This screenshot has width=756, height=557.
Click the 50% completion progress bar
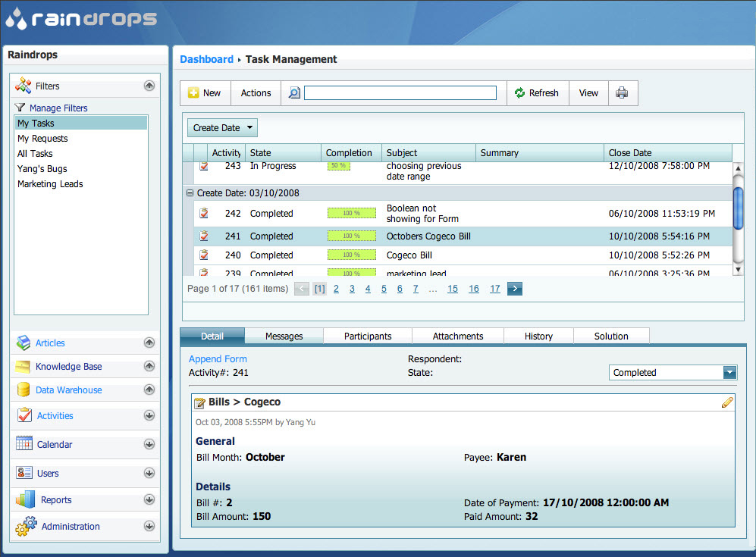338,165
